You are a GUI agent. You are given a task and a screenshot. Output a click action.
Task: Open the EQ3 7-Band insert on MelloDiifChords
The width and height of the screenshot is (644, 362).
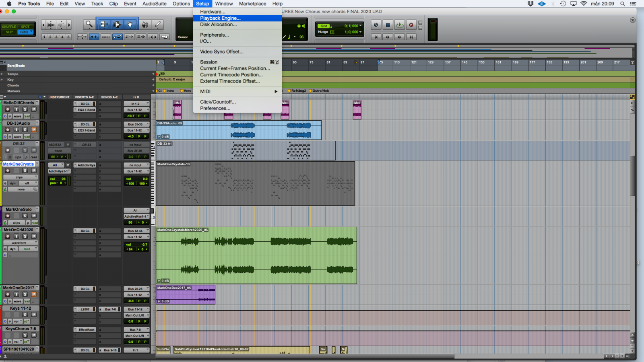(x=86, y=110)
